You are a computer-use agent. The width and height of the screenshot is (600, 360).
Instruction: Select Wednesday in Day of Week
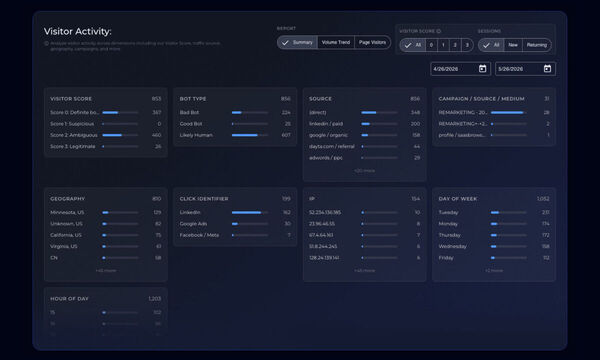[494, 246]
